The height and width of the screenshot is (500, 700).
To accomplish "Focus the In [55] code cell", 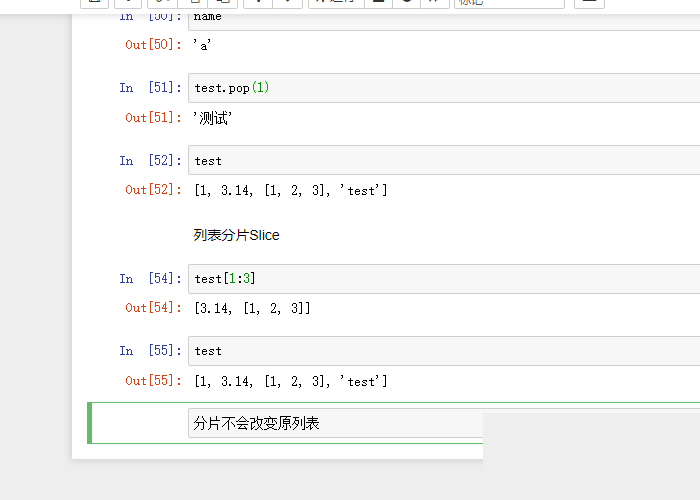I will (440, 351).
